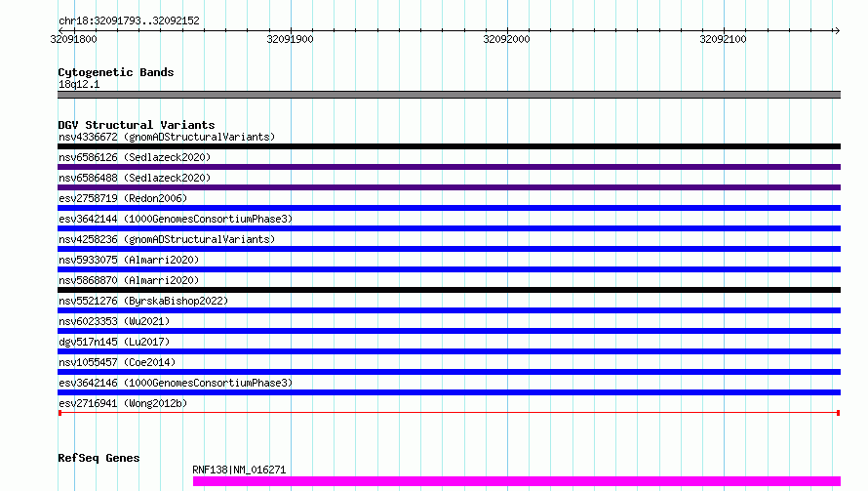Open variant label esv3642144 (1000GenomesConsortiumPhase3)
This screenshot has width=868, height=491.
tap(176, 219)
